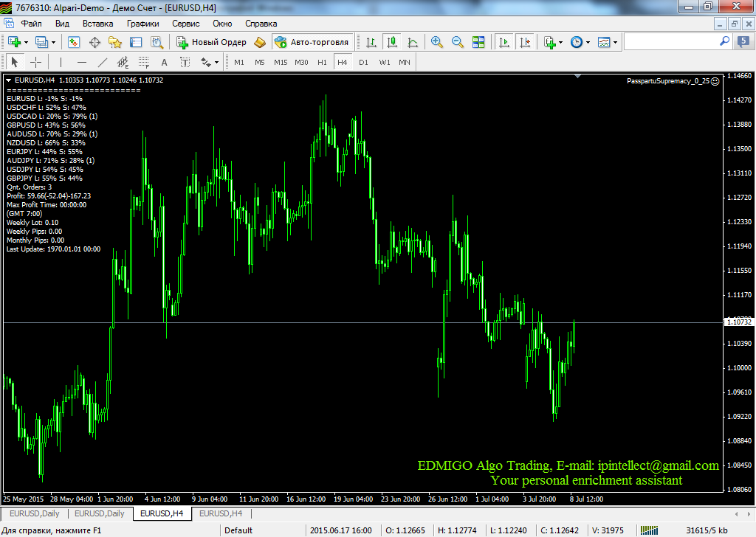Zoom in on the chart
The height and width of the screenshot is (537, 756).
(437, 42)
